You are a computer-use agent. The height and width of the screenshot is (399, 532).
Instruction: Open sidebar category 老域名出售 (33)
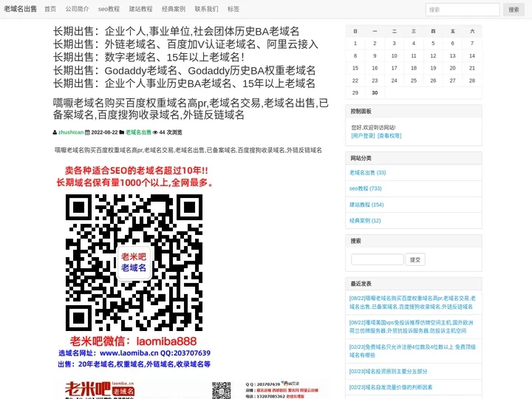point(368,172)
